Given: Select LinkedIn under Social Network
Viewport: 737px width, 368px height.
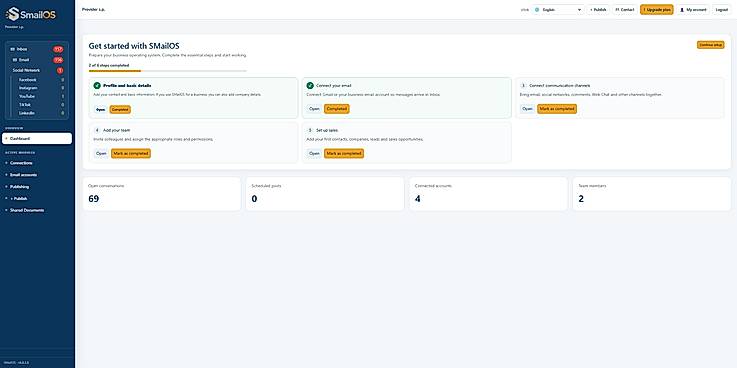Looking at the screenshot, I should (40, 113).
